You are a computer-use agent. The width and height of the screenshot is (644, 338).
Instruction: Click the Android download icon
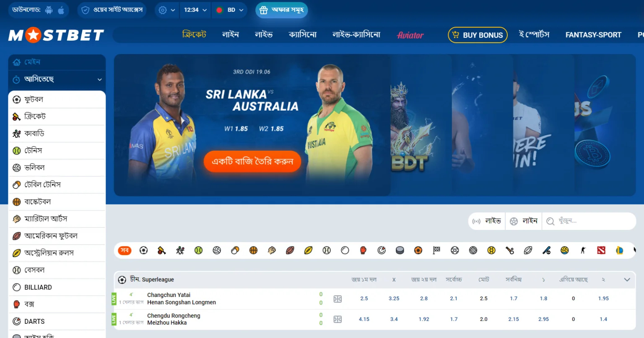point(49,10)
